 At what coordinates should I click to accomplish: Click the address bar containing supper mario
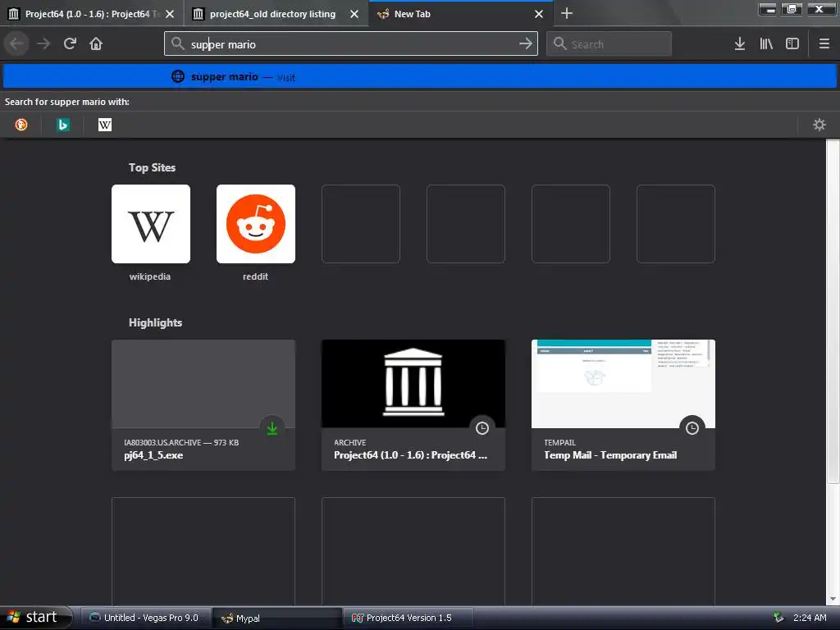(351, 44)
